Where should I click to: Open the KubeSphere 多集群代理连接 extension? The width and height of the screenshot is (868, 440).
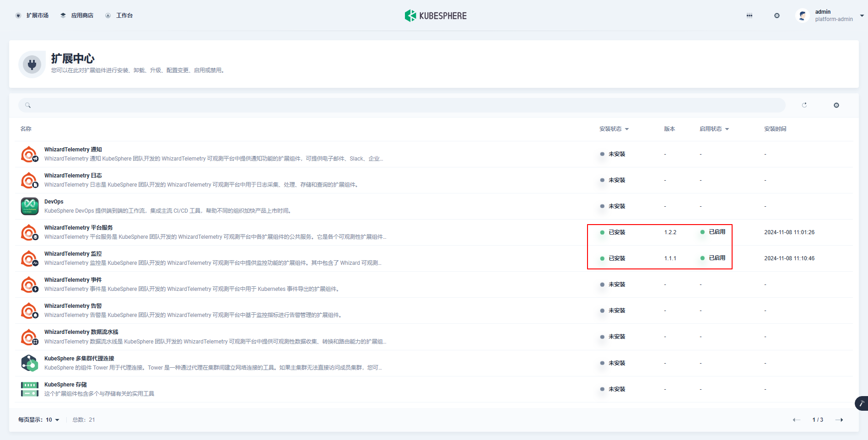79,359
